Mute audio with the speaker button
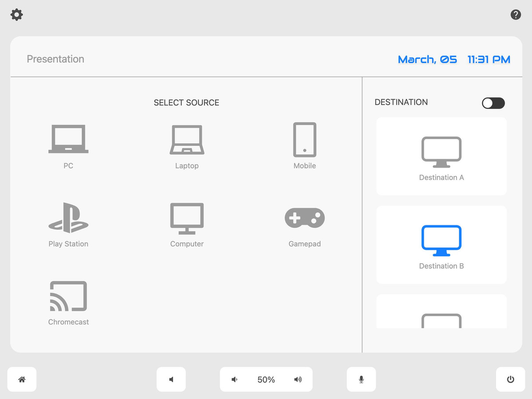This screenshot has height=399, width=532. point(171,379)
